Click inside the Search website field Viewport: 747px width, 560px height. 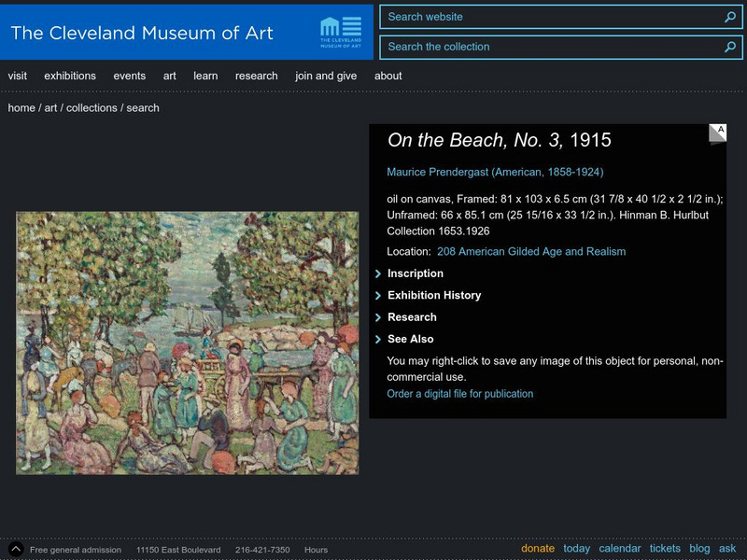click(x=551, y=17)
